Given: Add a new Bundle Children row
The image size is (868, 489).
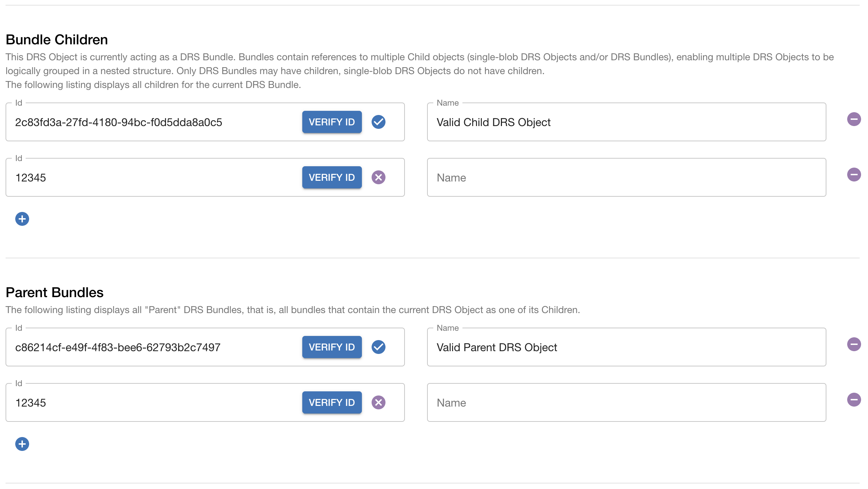Looking at the screenshot, I should (22, 219).
